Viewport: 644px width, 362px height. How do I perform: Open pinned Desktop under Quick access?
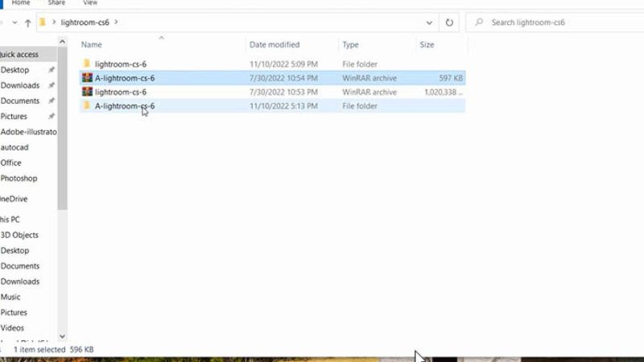pyautogui.click(x=14, y=70)
